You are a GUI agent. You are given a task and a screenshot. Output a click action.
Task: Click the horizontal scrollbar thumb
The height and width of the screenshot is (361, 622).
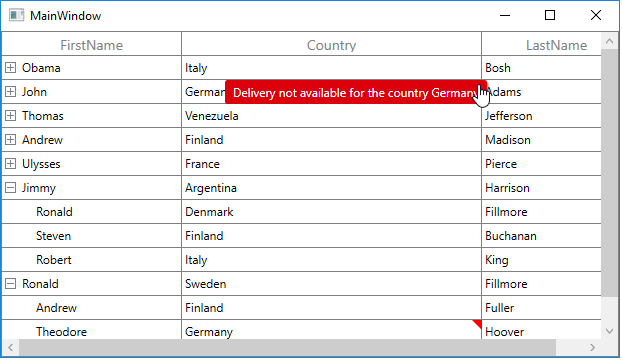pos(288,348)
